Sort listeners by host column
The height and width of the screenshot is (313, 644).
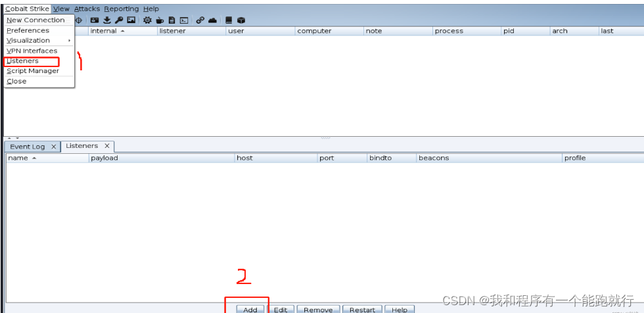coord(277,158)
